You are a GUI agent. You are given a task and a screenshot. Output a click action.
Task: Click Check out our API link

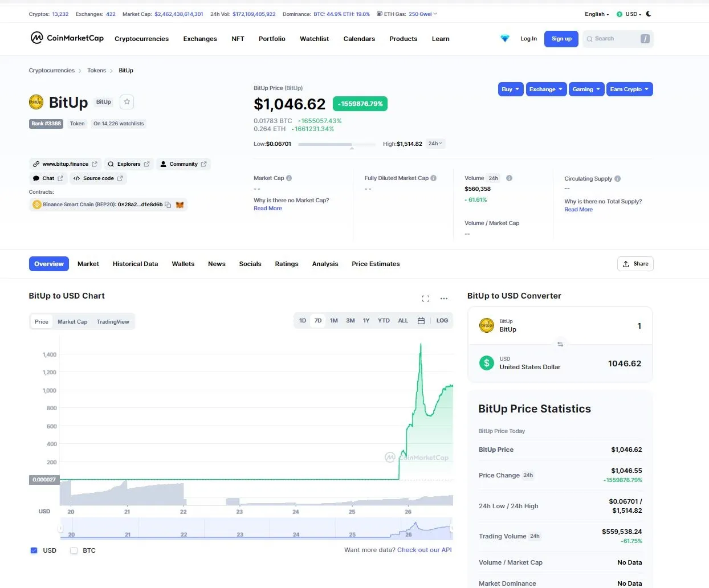(x=425, y=550)
